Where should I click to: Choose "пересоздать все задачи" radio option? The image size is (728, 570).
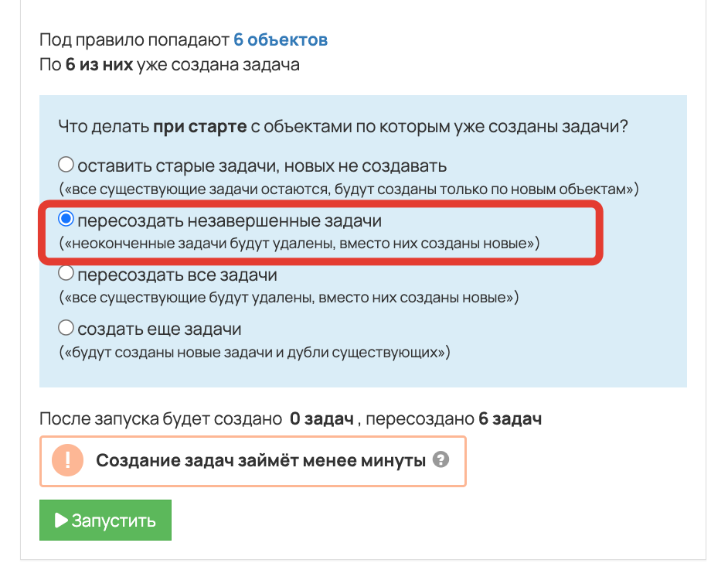[x=66, y=273]
